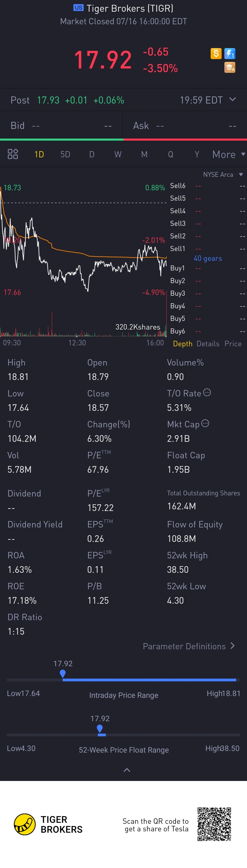Tap Total Outstanding Shares 162.4M
This screenshot has height=868, width=247.
(181, 506)
